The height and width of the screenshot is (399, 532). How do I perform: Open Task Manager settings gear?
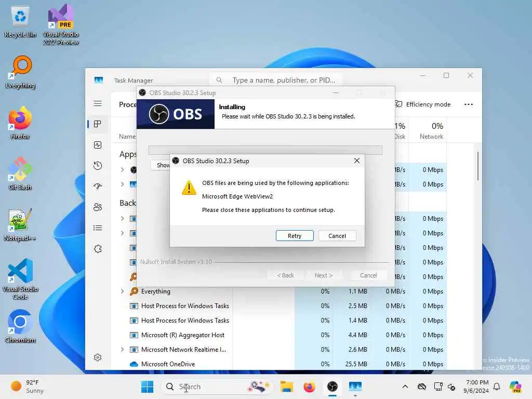(98, 357)
